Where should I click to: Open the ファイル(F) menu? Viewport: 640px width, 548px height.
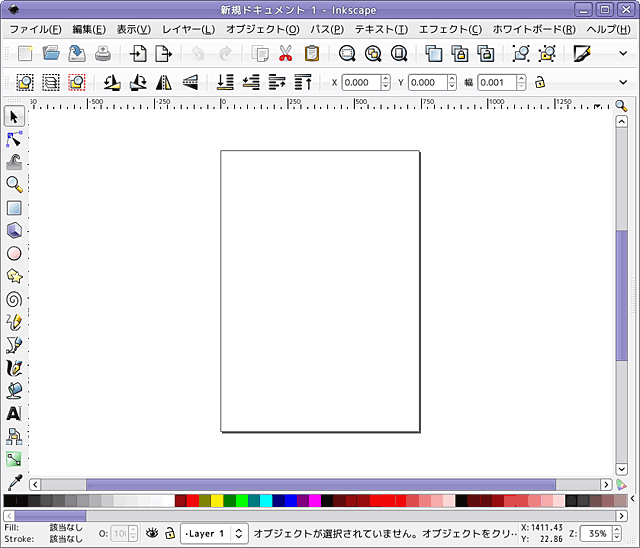(35, 29)
